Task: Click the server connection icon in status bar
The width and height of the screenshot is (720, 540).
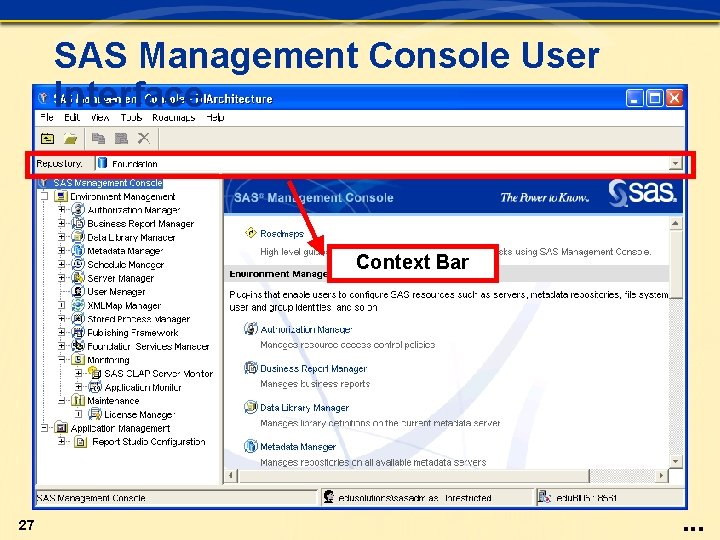Action: click(545, 496)
